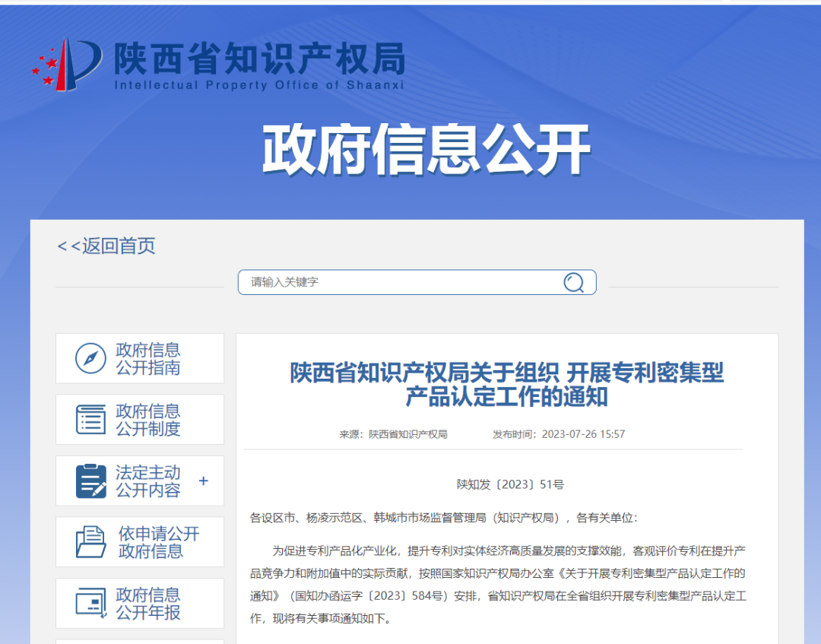
Task: Open the <<返回首页 link
Action: click(107, 246)
